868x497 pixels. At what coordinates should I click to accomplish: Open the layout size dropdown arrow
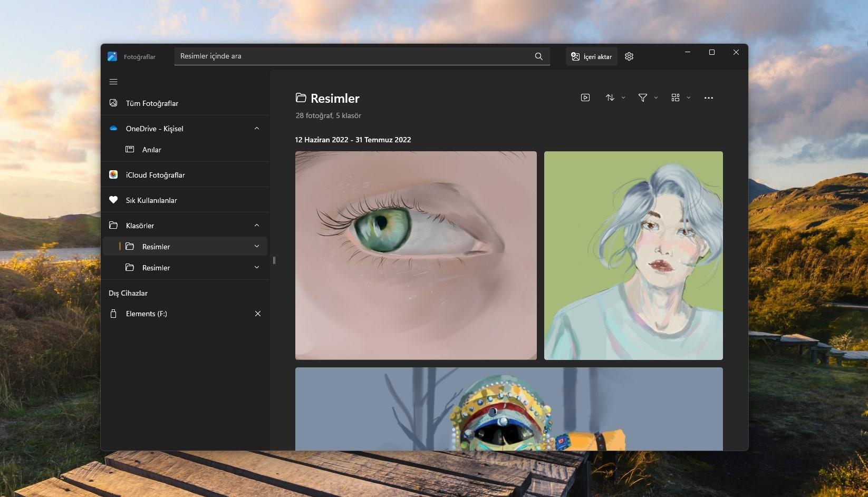(689, 98)
